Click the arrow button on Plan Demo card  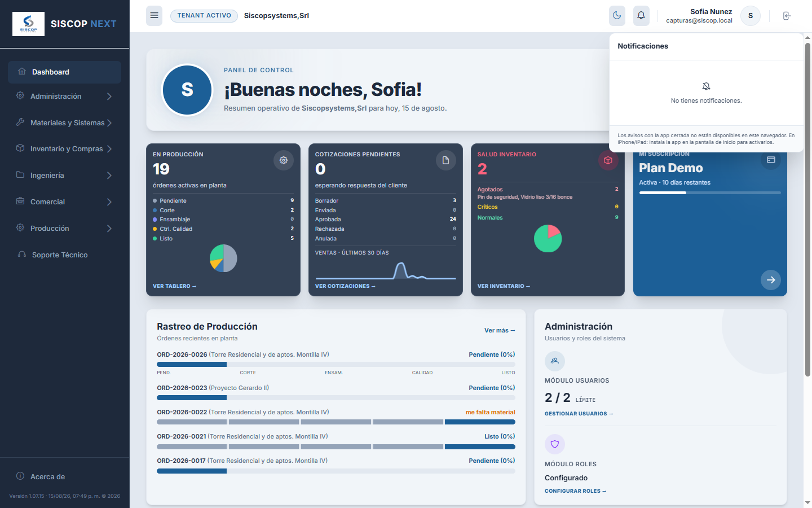coord(771,280)
